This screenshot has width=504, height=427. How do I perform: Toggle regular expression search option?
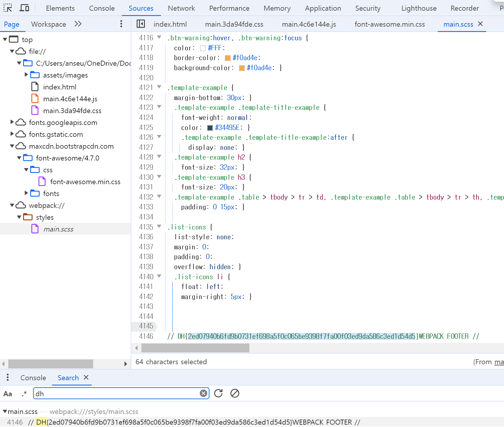[x=24, y=394]
